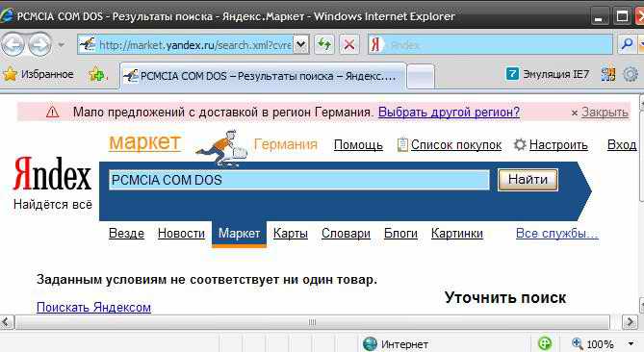The height and width of the screenshot is (352, 644).
Task: Open Список покупок shopping list
Action: pos(456,145)
